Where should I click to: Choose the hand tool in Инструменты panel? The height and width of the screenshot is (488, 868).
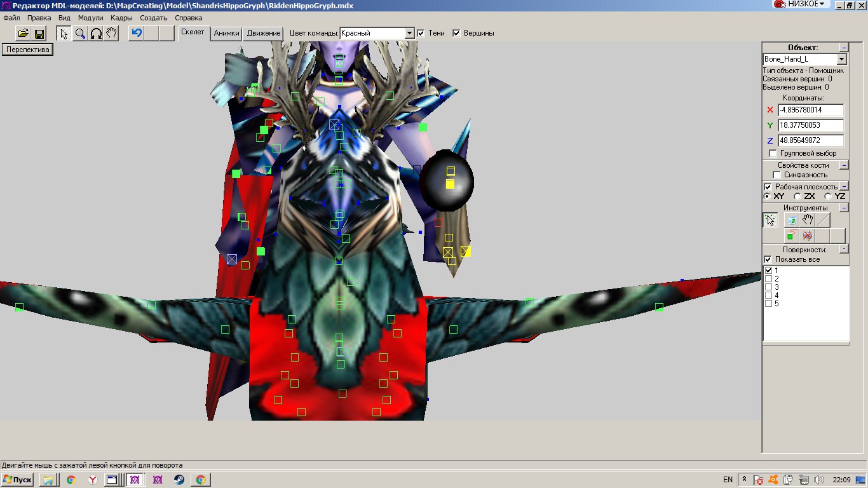click(x=807, y=220)
